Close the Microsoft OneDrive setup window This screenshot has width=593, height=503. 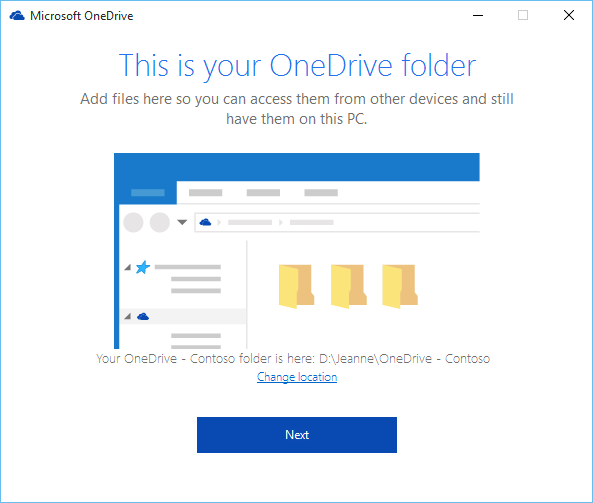coord(568,16)
